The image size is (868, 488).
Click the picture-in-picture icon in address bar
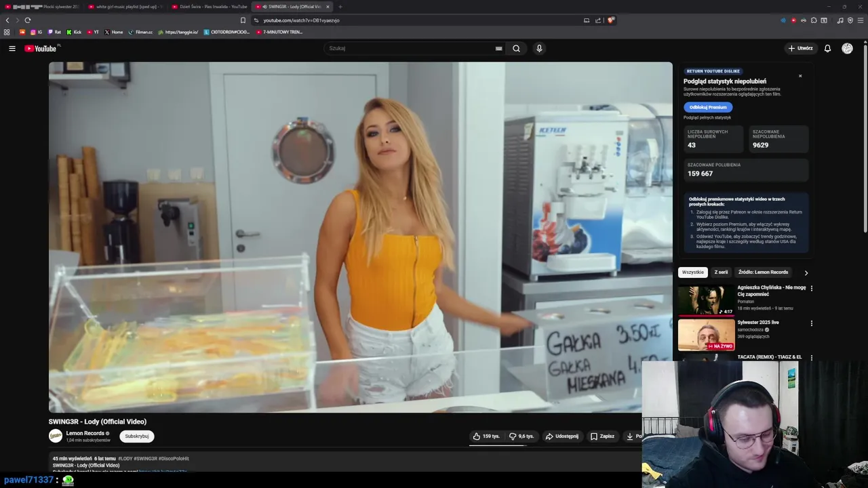click(587, 20)
